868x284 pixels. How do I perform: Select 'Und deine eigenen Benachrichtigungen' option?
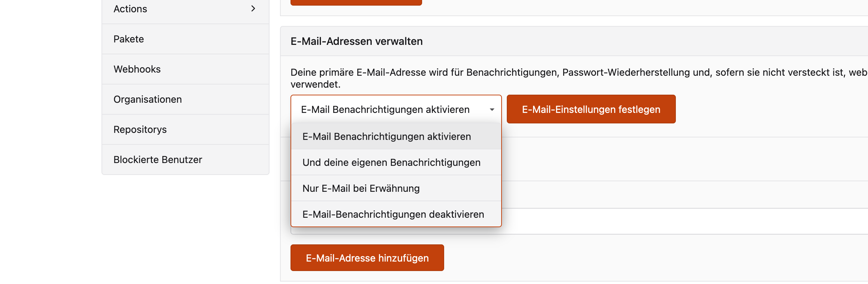(391, 163)
